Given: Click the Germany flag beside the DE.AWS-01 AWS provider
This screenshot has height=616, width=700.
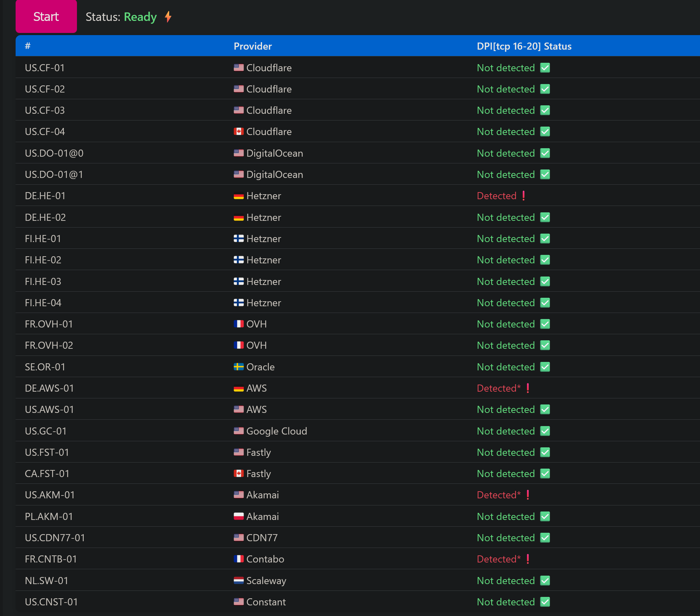Looking at the screenshot, I should coord(239,388).
